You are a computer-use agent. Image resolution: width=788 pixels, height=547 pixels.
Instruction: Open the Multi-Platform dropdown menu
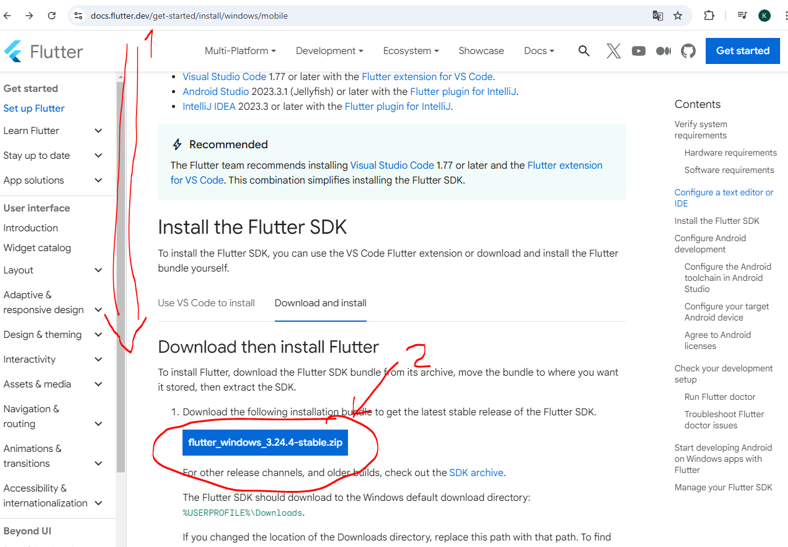pos(240,51)
